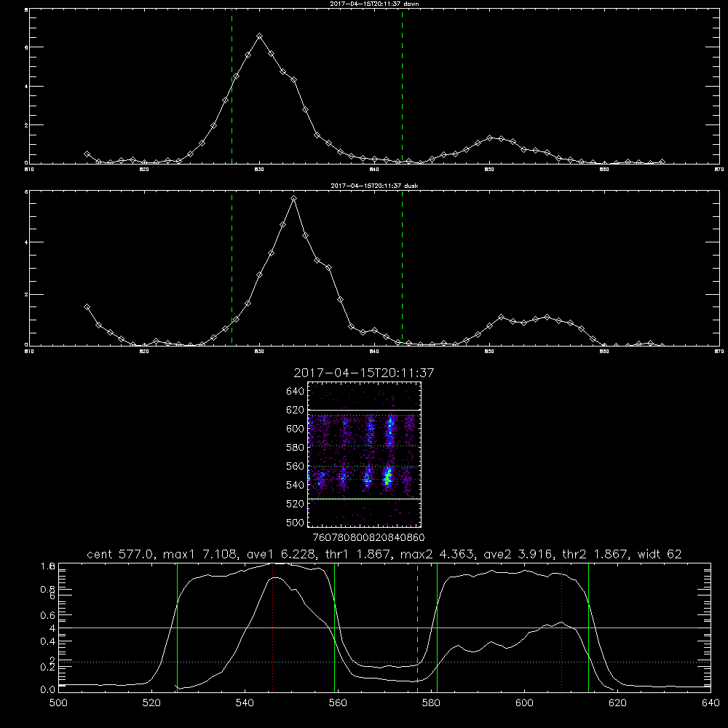Click the '500' y-axis label beside the heatmap

coord(296,523)
